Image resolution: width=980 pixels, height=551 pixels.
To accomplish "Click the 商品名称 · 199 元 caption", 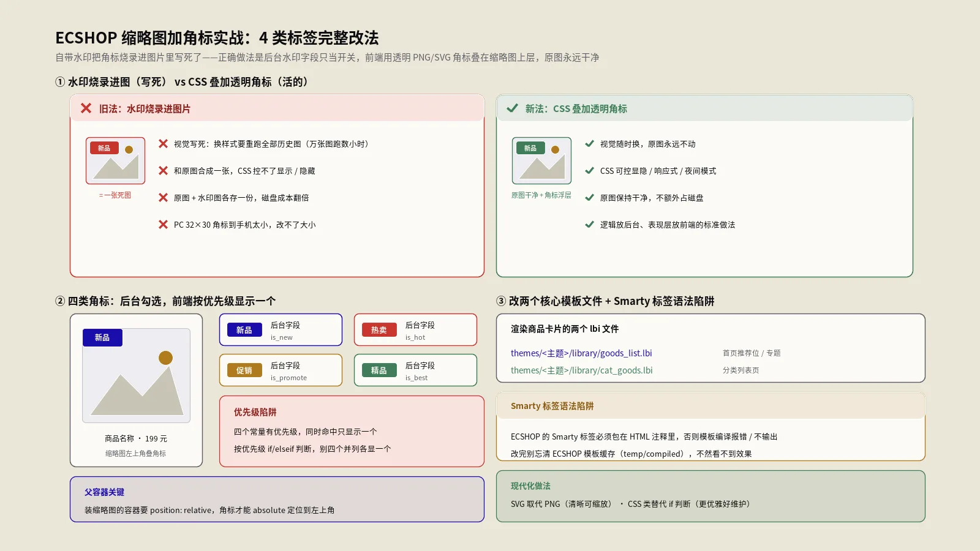I will coord(135,439).
